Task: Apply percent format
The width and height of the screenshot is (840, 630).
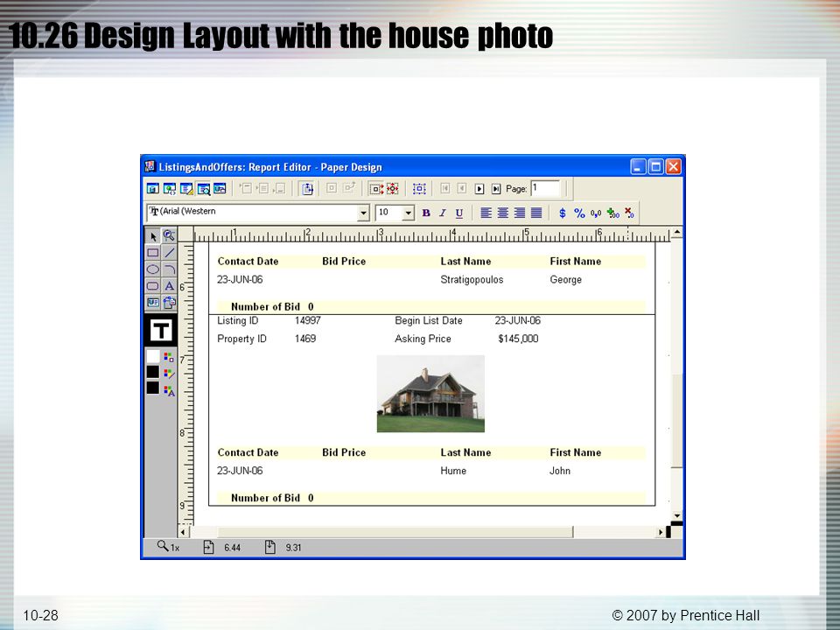Action: point(579,213)
